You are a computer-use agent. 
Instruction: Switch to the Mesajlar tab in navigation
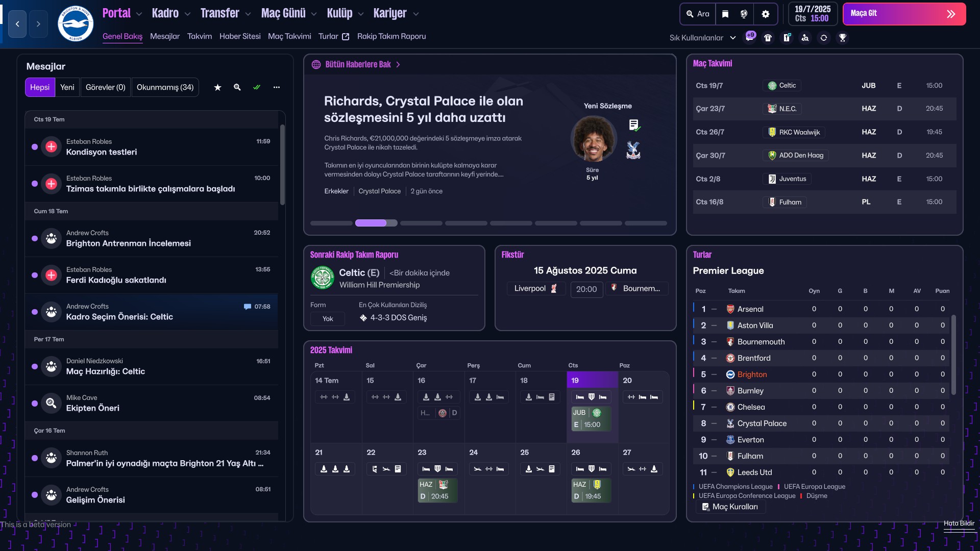[x=165, y=36]
